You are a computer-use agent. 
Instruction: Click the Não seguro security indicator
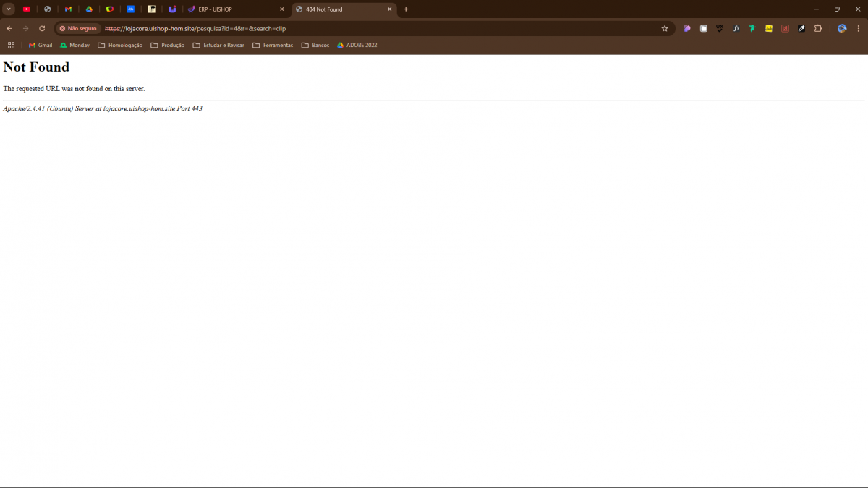coord(78,28)
